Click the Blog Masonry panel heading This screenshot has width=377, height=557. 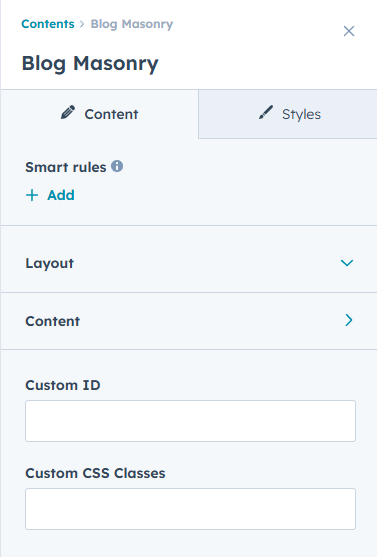click(90, 64)
